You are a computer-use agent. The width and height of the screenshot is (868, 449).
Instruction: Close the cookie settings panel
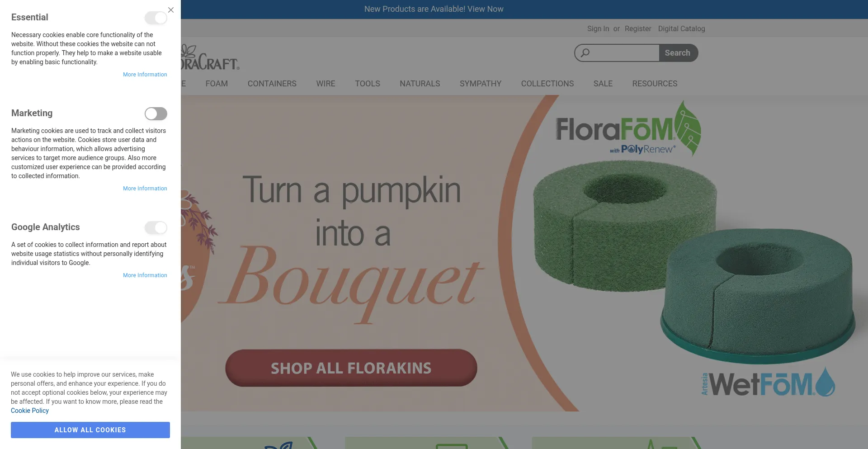(171, 10)
